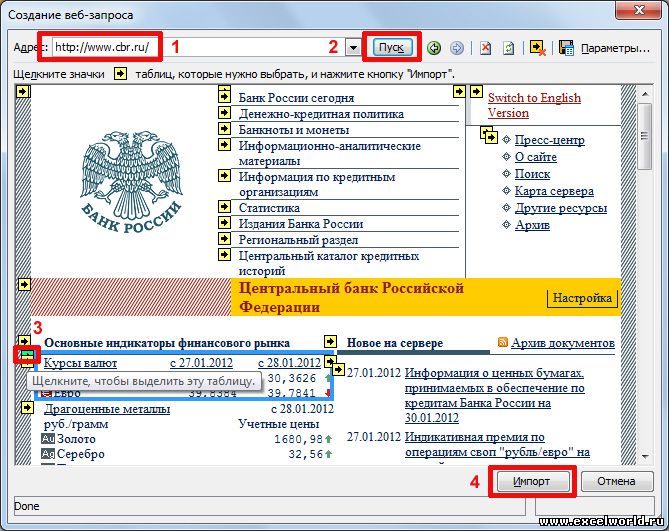
Task: Click into the address field with http://www.cbr.ru/
Action: (199, 47)
